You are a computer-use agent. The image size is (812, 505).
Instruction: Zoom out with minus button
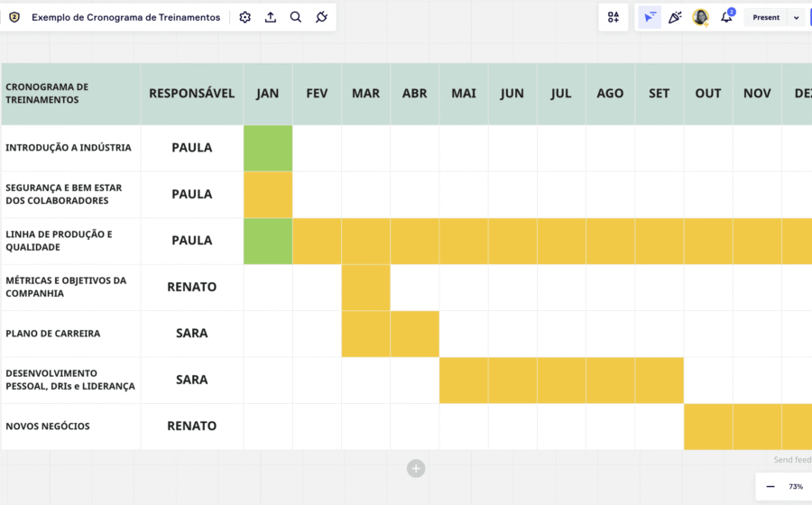click(770, 486)
